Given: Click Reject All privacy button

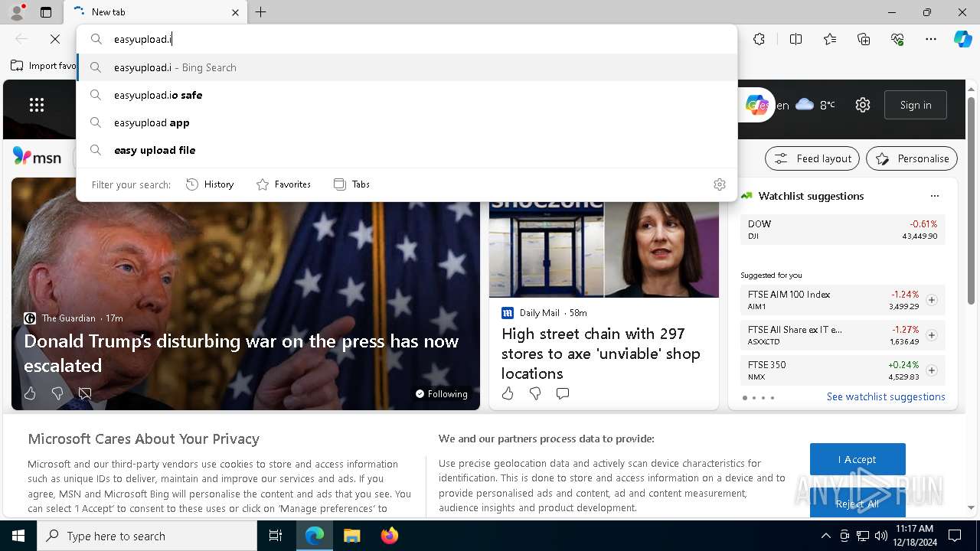Looking at the screenshot, I should click(857, 503).
